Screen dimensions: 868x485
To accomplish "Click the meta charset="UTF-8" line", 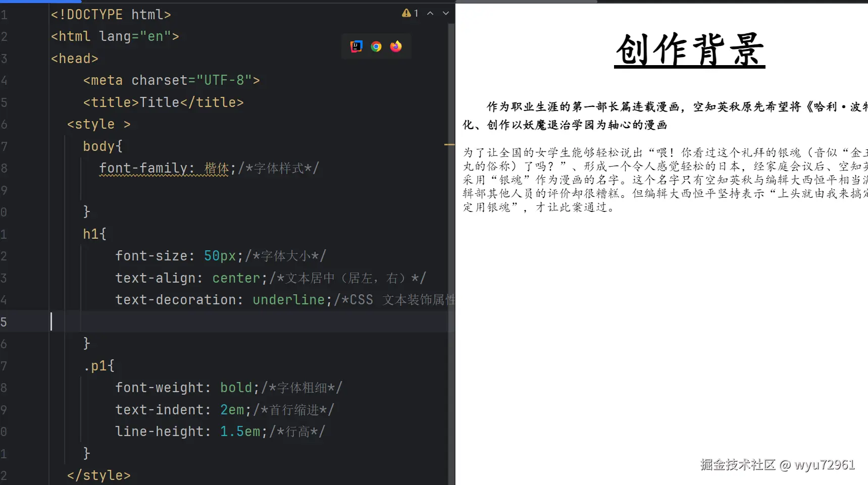I will [x=172, y=80].
